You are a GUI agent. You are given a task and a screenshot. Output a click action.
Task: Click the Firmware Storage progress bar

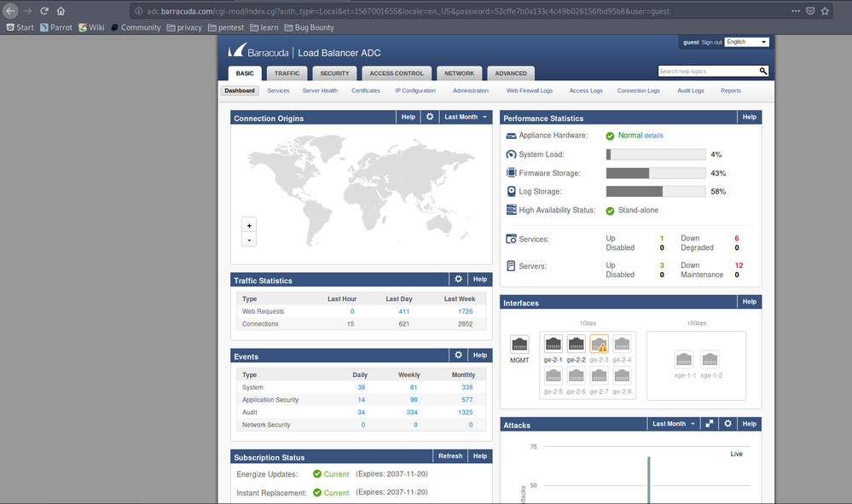pos(656,173)
